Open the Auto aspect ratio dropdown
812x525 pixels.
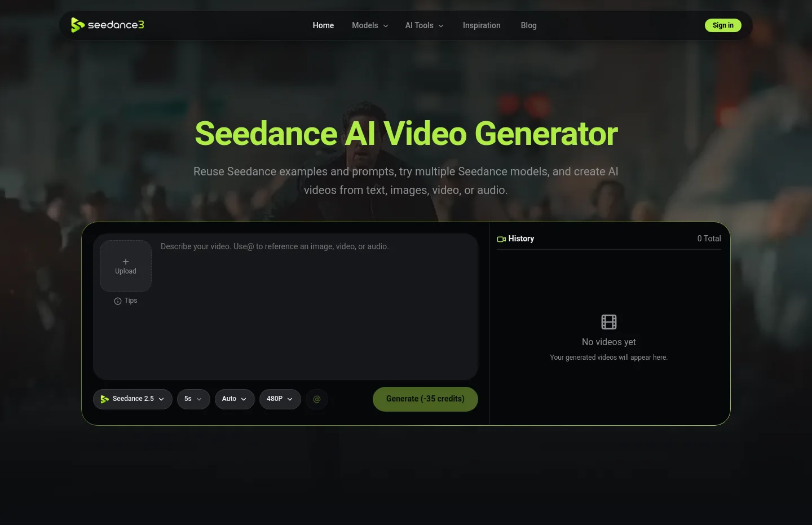tap(235, 399)
